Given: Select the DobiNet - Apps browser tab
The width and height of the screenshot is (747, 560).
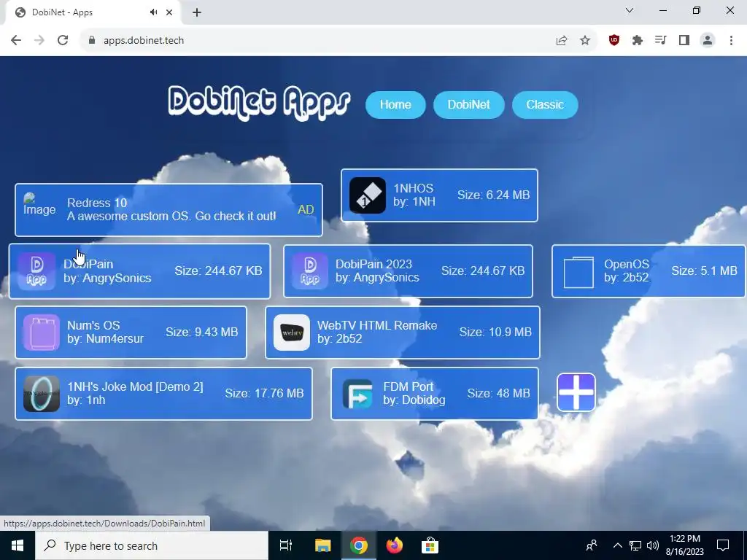Looking at the screenshot, I should click(93, 12).
